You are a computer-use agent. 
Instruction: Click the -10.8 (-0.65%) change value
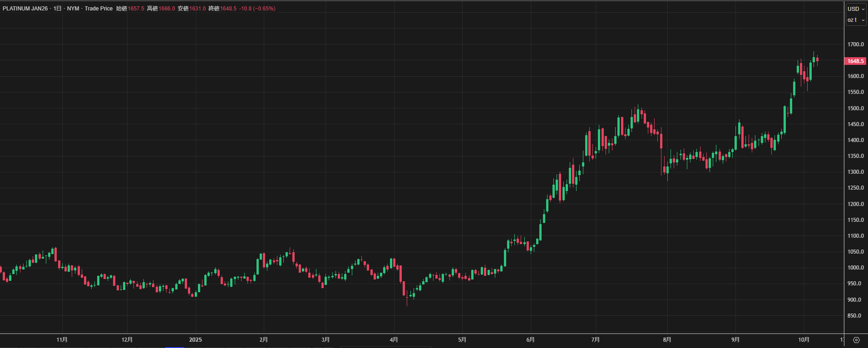tap(257, 9)
